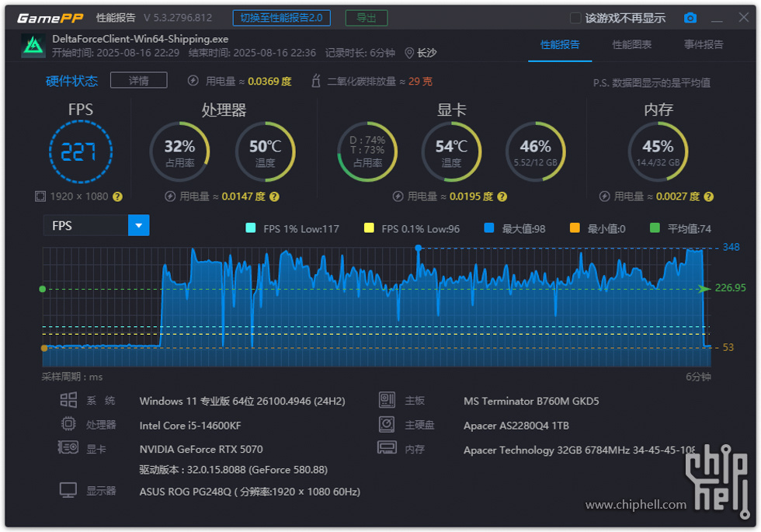Image resolution: width=761 pixels, height=532 pixels.
Task: Click the green average marker on chart left
Action: click(x=43, y=289)
